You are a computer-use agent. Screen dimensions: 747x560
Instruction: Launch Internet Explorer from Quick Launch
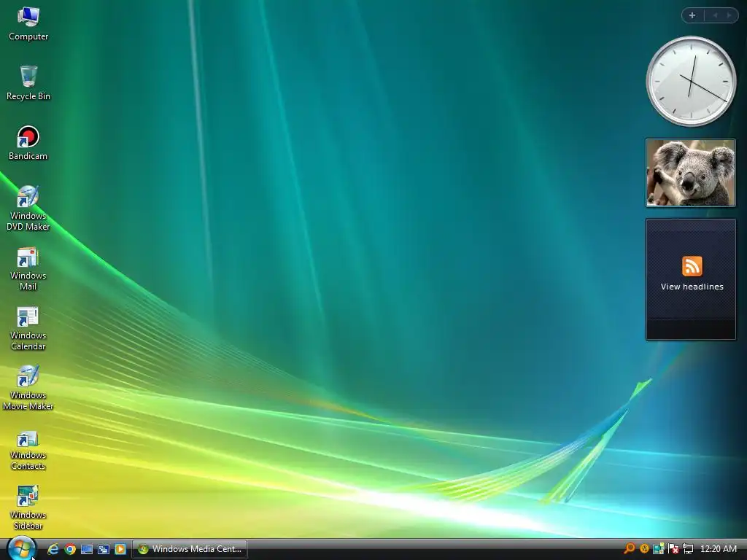[53, 549]
